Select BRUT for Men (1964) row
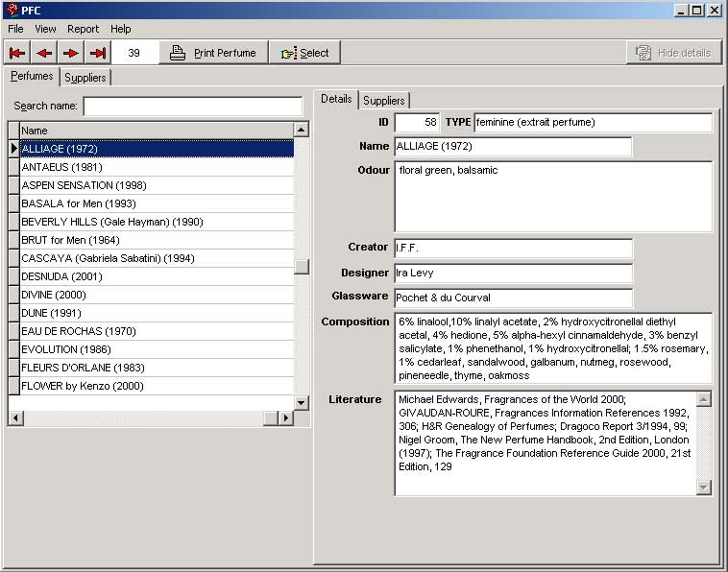Screen dimensions: 728x572 click(x=157, y=240)
